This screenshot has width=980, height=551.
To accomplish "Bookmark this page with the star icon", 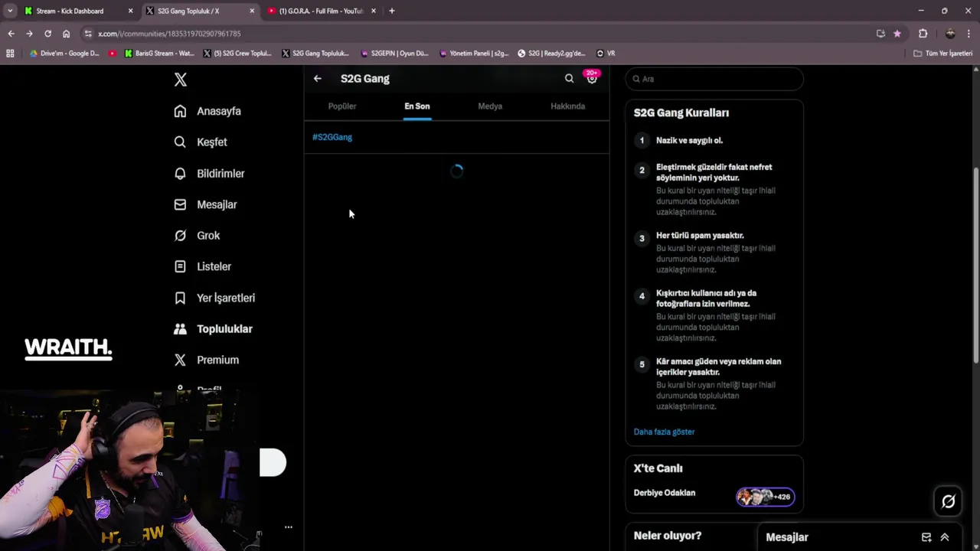I will click(897, 34).
